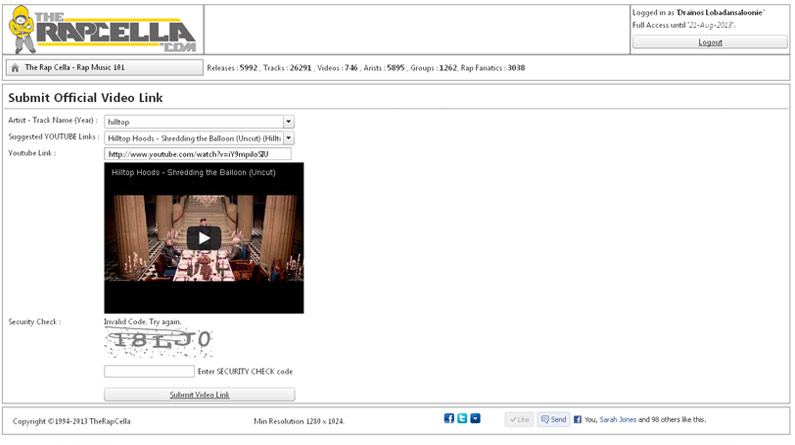Click the 'Rap Fanatics : 3038' statistic
Screen dimensions: 795x445
click(x=493, y=67)
